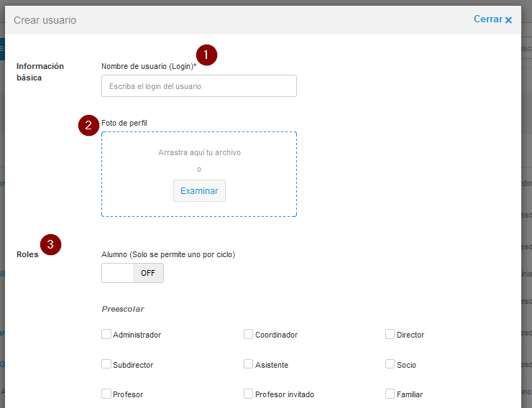Check the Administrador checkbox

coord(106,334)
